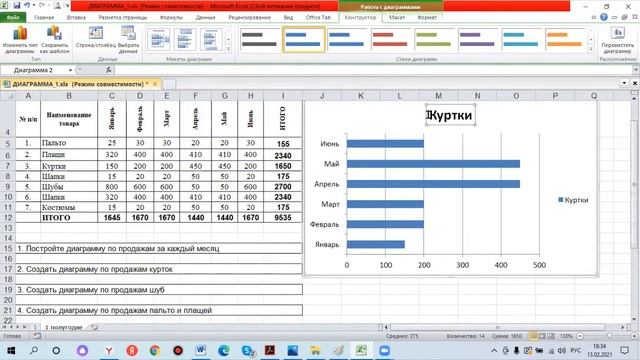The width and height of the screenshot is (640, 360).
Task: Open Microsoft Word from taskbar
Action: (x=200, y=351)
